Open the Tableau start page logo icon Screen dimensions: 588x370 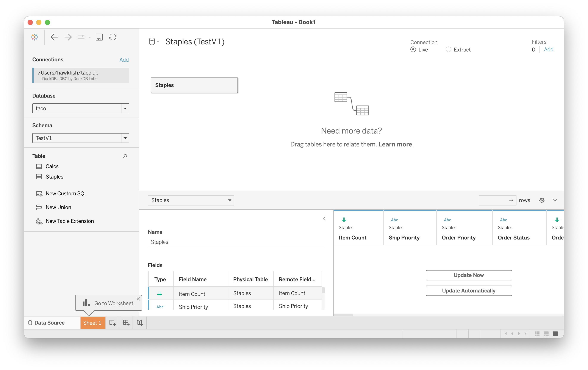tap(34, 37)
